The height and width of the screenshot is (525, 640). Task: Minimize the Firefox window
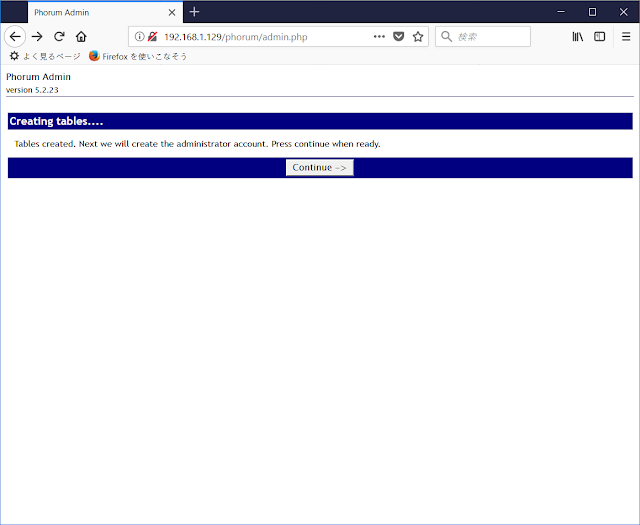pos(561,12)
